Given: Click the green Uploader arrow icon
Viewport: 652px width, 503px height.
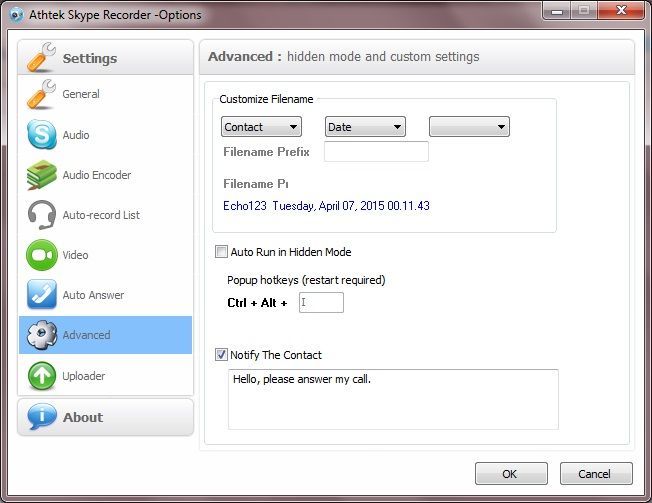Looking at the screenshot, I should click(x=42, y=375).
